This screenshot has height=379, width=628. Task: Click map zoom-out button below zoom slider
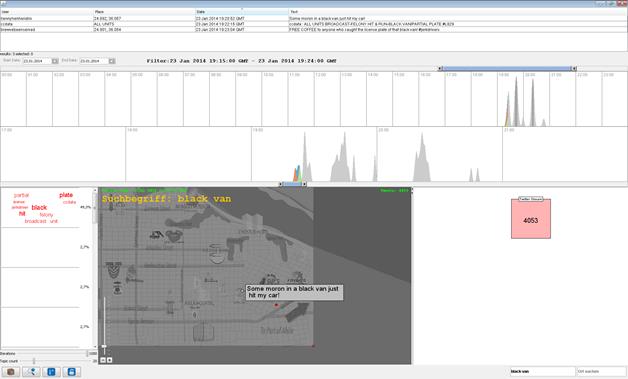pos(103,360)
